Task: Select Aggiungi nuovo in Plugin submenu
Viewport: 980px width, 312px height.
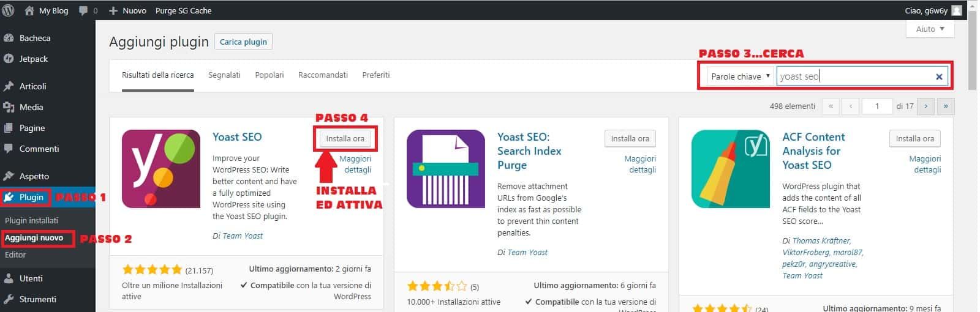Action: [x=34, y=238]
